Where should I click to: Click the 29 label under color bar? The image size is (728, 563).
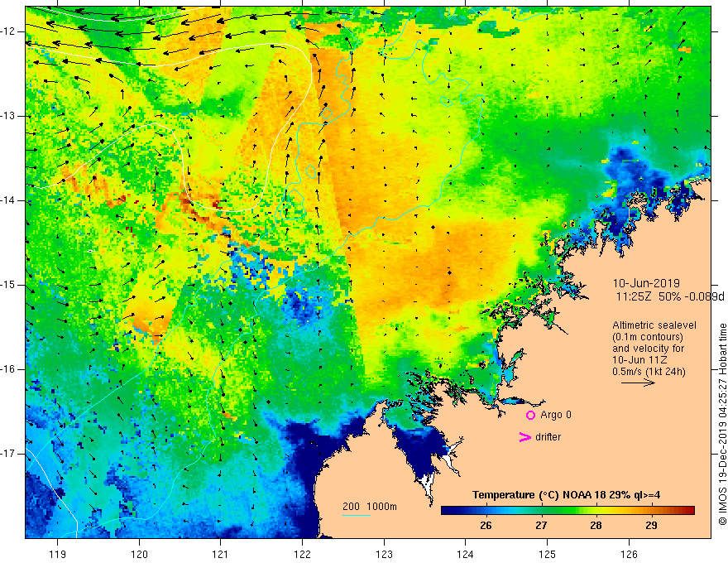coord(651,526)
